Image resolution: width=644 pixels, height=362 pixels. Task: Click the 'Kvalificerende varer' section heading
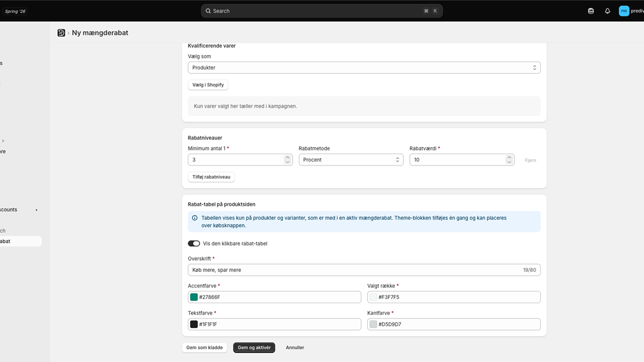(212, 46)
